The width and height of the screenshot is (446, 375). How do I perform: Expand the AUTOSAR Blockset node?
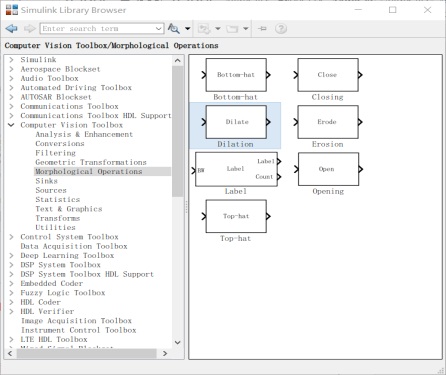coord(11,97)
